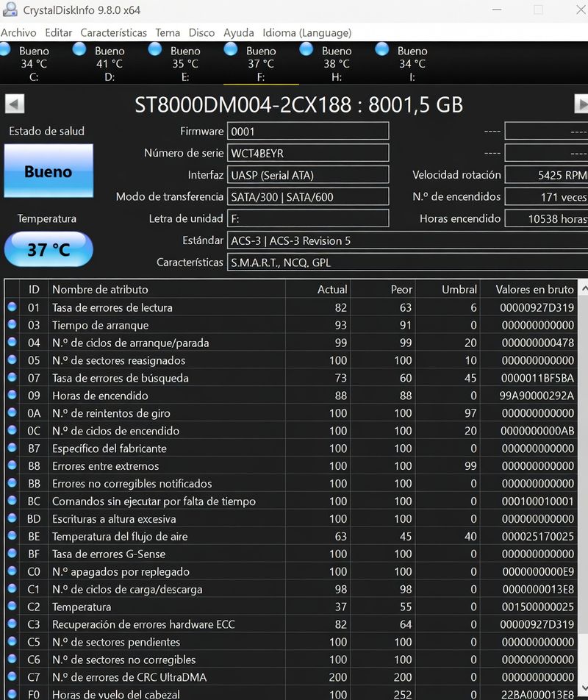588x700 pixels.
Task: Click the Letra de unidad field F:
Action: tap(308, 219)
